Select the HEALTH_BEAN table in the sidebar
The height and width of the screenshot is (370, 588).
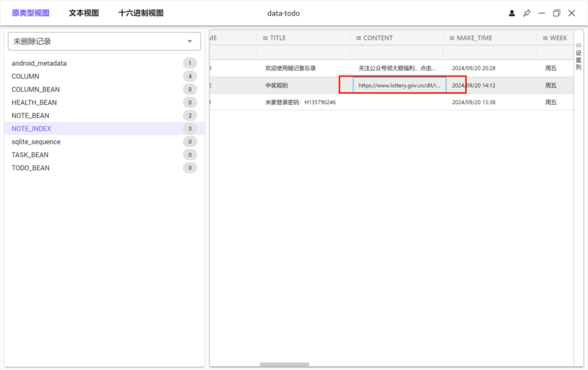[32, 102]
